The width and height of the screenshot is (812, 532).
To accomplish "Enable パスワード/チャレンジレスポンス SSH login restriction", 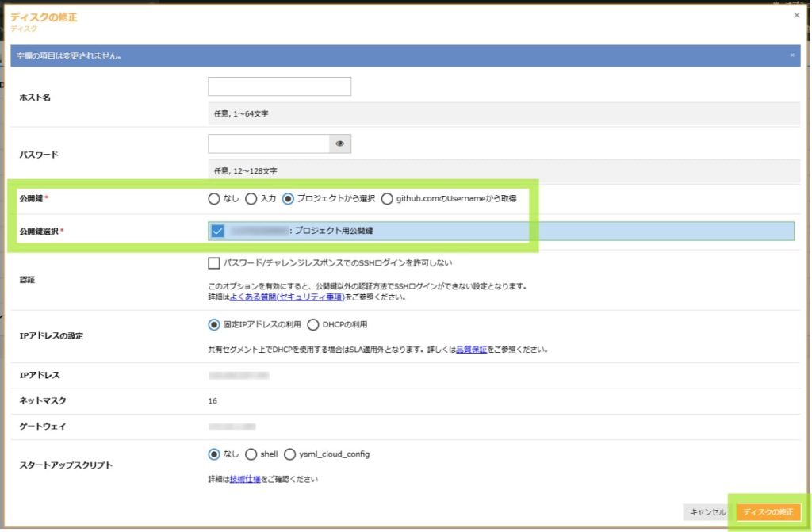I will 214,262.
